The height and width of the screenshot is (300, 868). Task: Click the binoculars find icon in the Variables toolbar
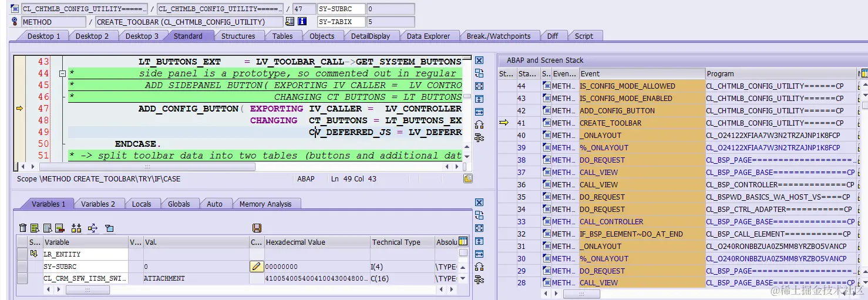[x=76, y=228]
